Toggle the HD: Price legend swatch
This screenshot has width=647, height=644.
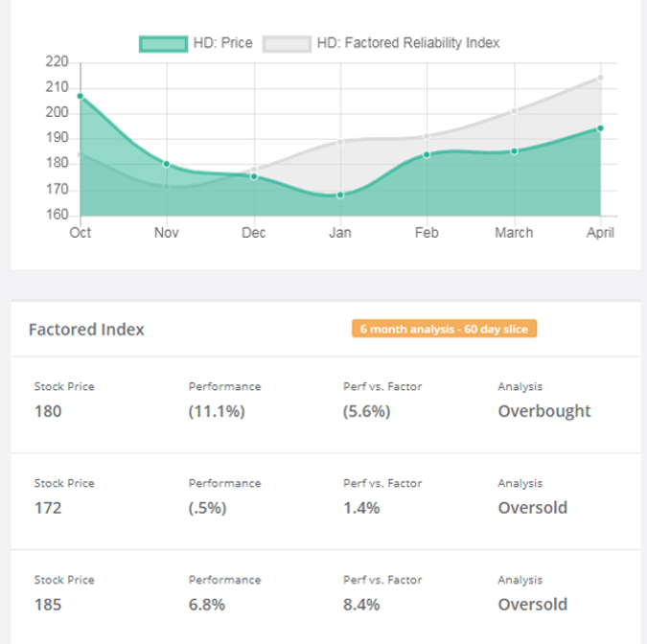pos(163,44)
